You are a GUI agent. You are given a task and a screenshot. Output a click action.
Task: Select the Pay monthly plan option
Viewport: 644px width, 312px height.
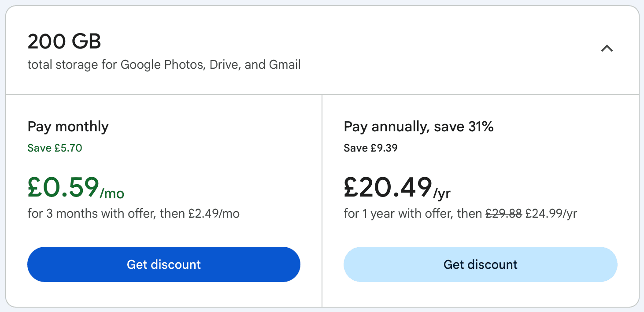pyautogui.click(x=68, y=126)
